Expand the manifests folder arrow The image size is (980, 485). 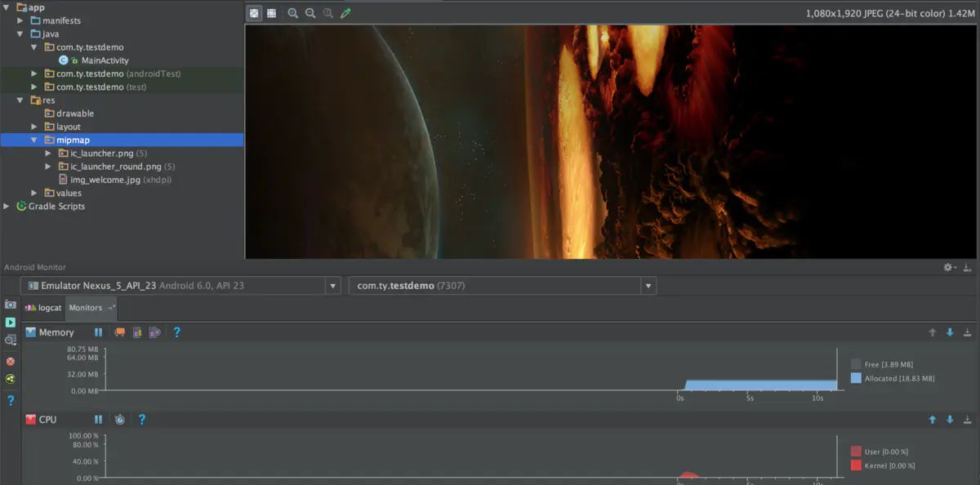[x=20, y=20]
